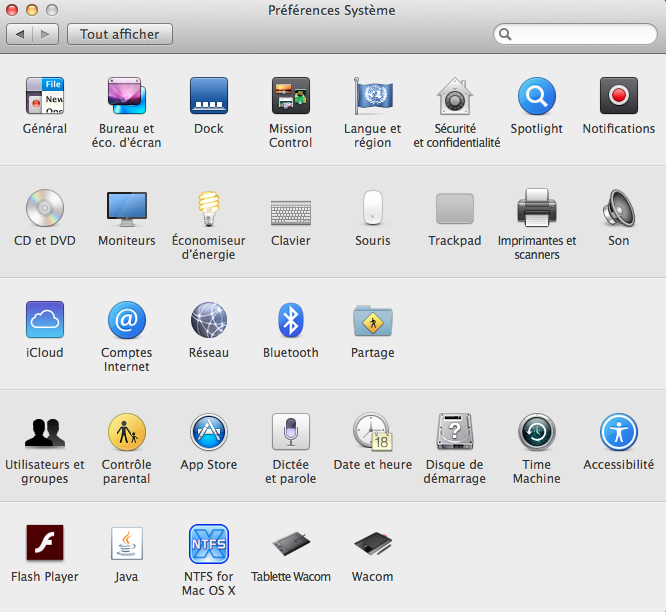Click the Tout afficher button
Viewport: 666px width, 612px height.
[x=120, y=34]
